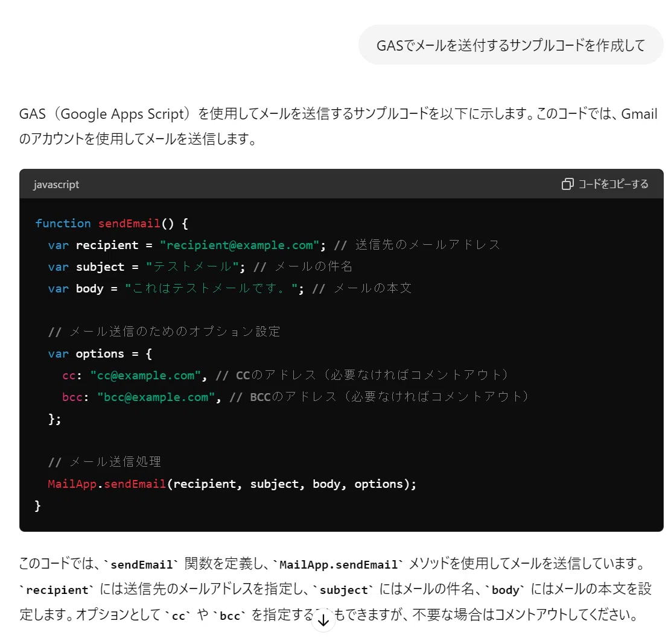Screen dimensions: 671x644
Task: Click the string "bcc@example.com" in code
Action: pos(155,397)
